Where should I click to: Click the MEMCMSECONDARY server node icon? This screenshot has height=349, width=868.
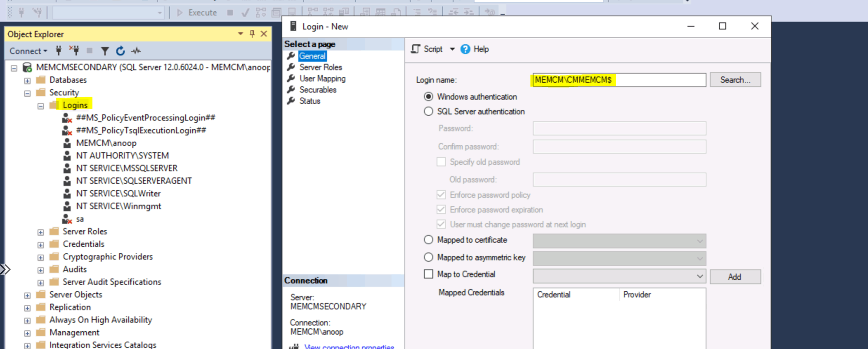[x=27, y=67]
